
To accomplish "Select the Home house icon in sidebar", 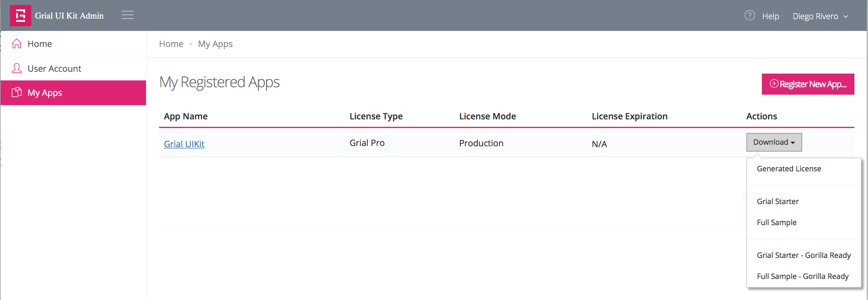I will coord(16,43).
